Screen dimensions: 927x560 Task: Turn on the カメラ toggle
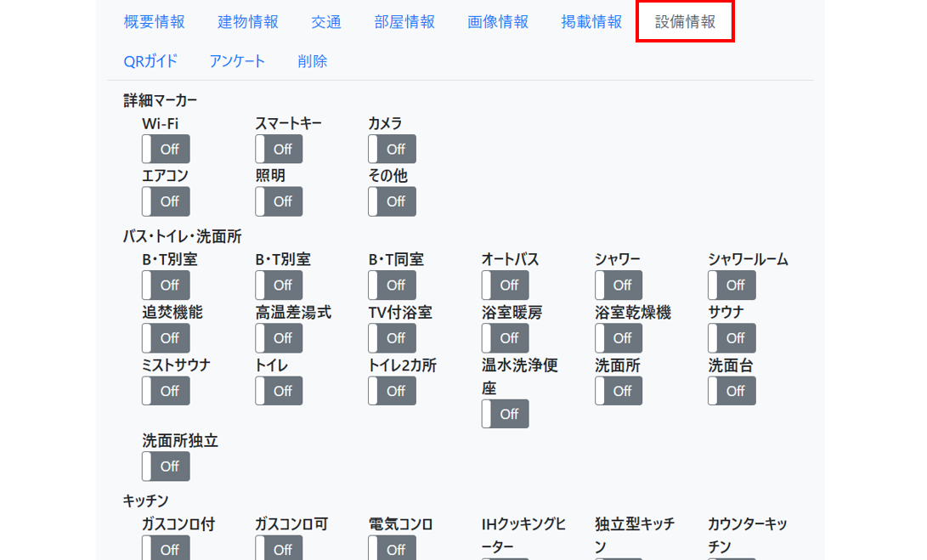391,149
